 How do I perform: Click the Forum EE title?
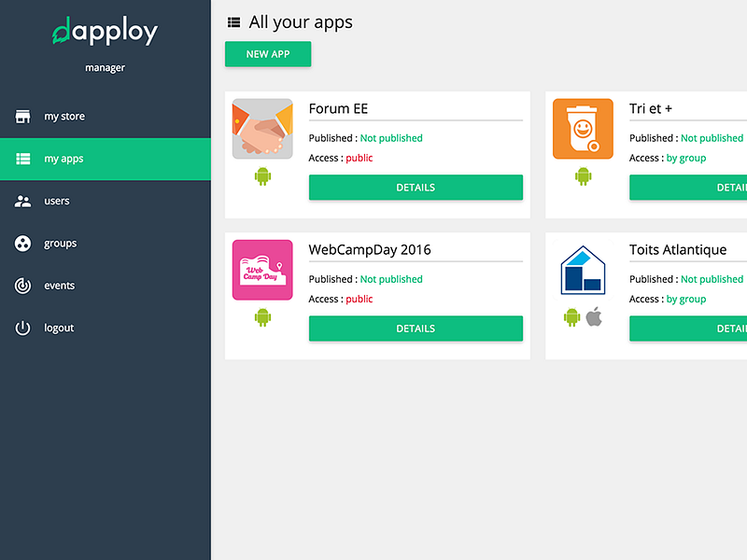338,108
